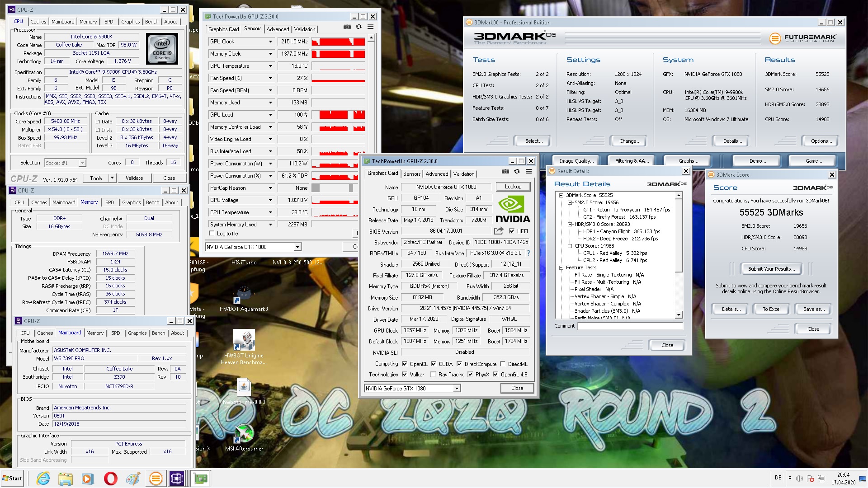Open the Start menu
This screenshot has width=868, height=488.
click(x=12, y=479)
